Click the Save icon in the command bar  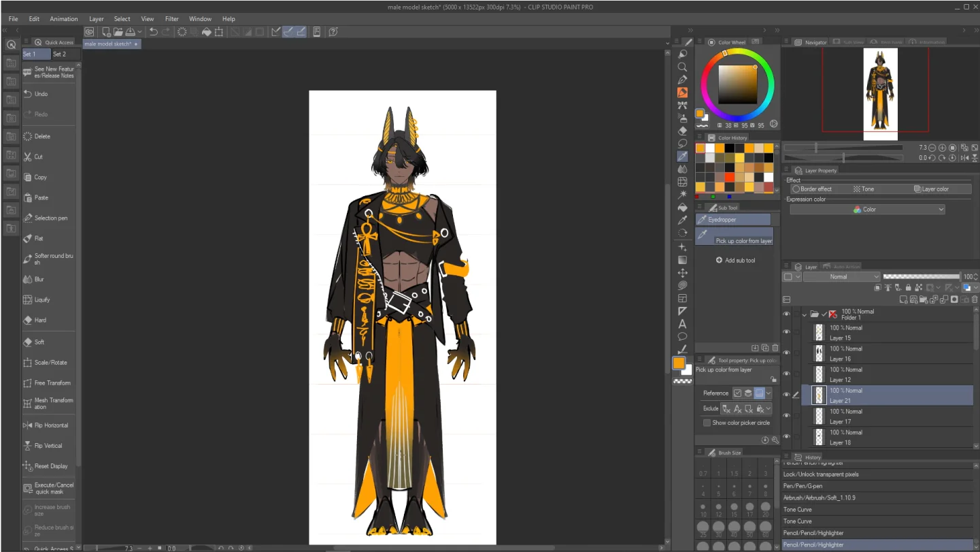coord(130,31)
